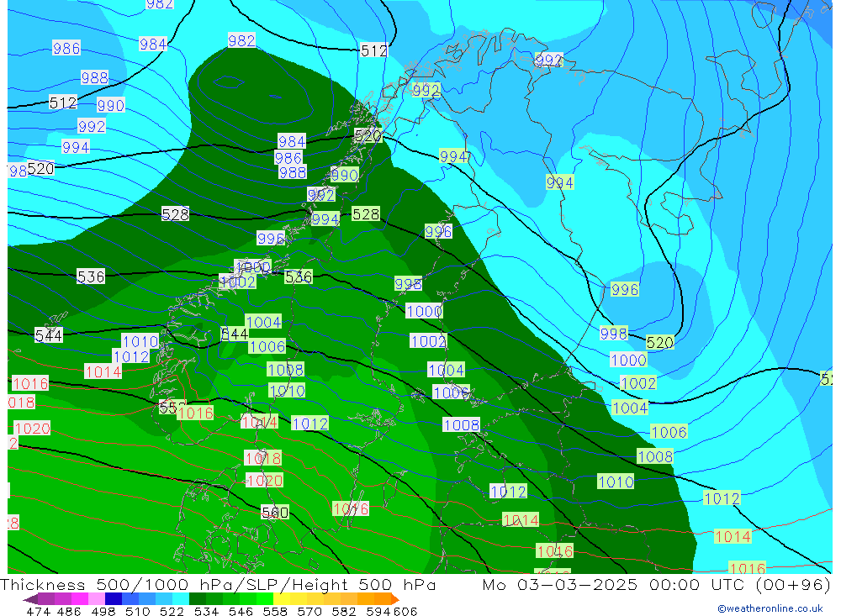This screenshot has height=616, width=841.
Task: Click the legend value 522
Action: pyautogui.click(x=172, y=611)
